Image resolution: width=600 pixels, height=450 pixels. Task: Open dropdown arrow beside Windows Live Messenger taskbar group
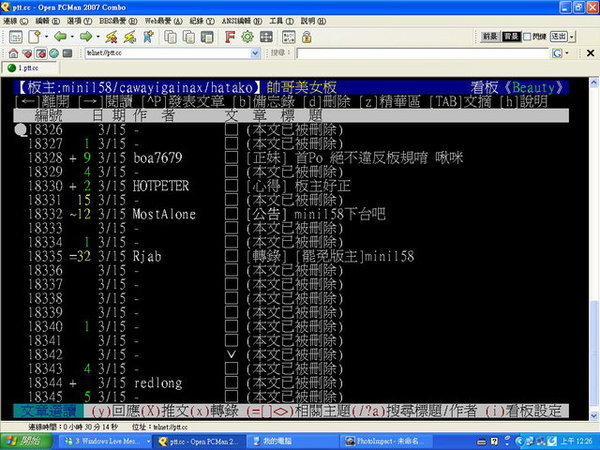[x=148, y=442]
